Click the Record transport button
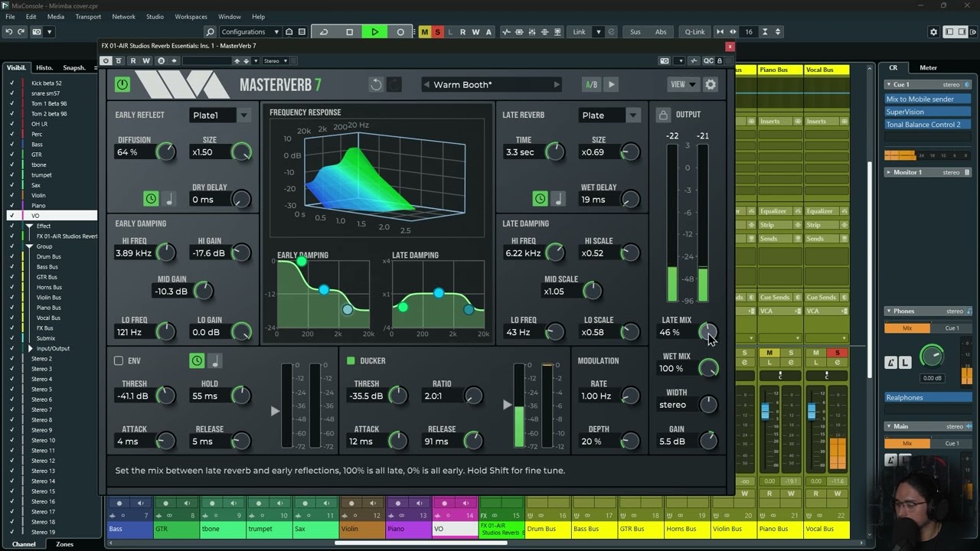This screenshot has height=551, width=980. pyautogui.click(x=400, y=32)
